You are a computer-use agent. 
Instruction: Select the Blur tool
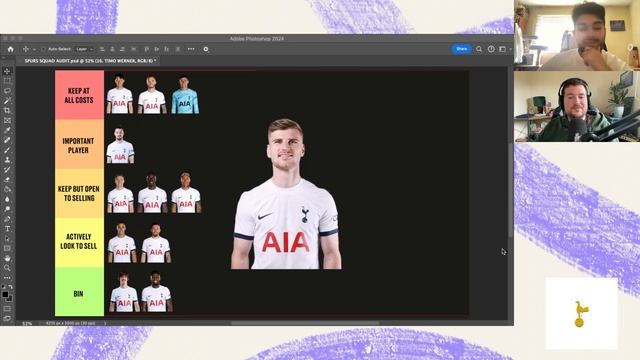(7, 199)
